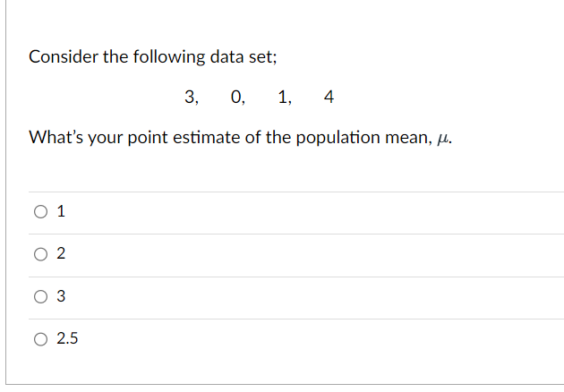Click the word "mean," before the μ symbol
The height and width of the screenshot is (392, 564).
pyautogui.click(x=408, y=139)
